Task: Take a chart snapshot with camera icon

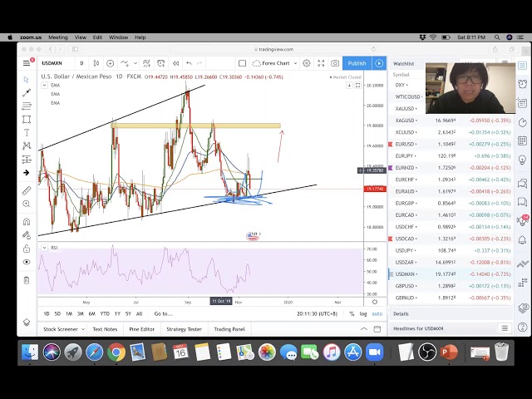Action: click(335, 63)
